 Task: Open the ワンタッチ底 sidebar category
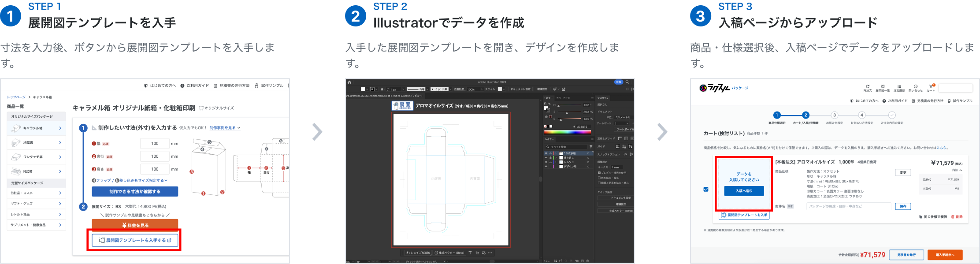point(37,157)
